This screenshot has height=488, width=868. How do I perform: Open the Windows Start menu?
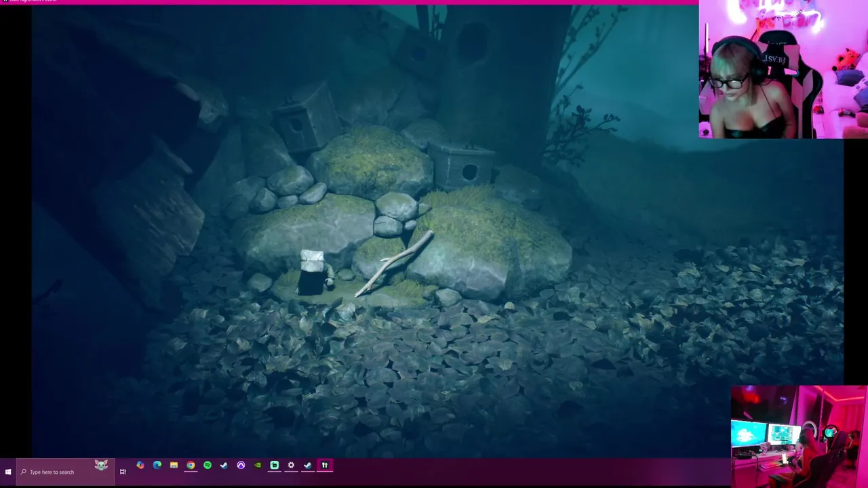click(x=7, y=472)
